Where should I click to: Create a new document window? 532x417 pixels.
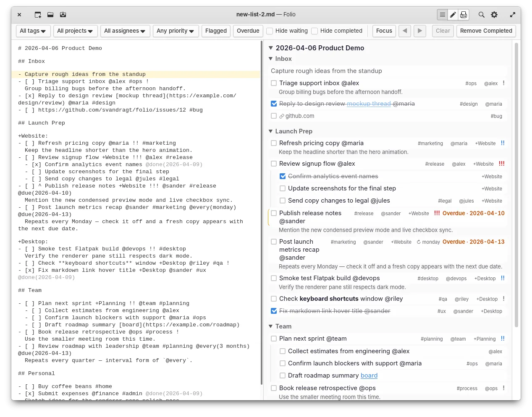[38, 15]
